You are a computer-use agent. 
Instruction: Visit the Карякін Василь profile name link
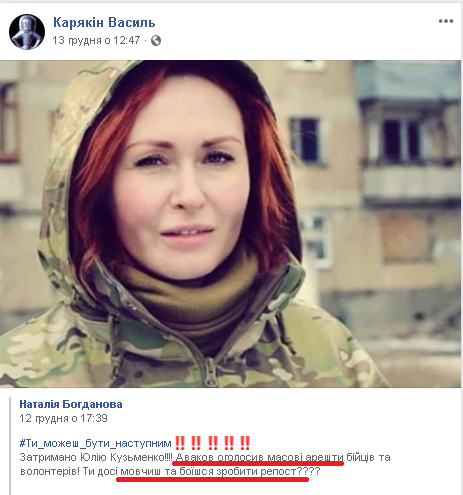[x=104, y=22]
